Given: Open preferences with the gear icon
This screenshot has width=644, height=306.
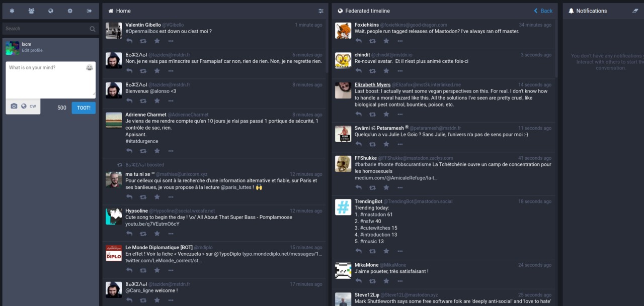Looking at the screenshot, I should [x=70, y=11].
